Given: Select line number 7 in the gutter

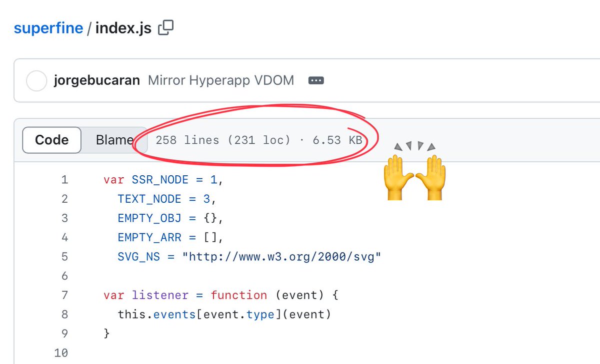Looking at the screenshot, I should coord(64,295).
